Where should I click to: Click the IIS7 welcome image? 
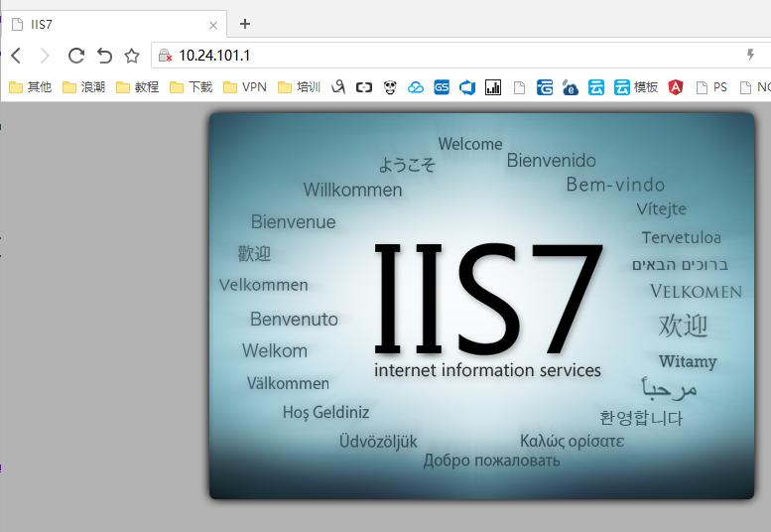tap(481, 306)
